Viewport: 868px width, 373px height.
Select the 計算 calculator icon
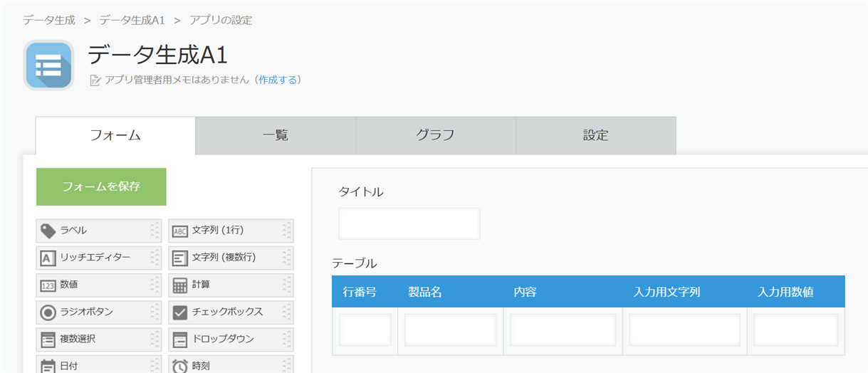tap(180, 285)
